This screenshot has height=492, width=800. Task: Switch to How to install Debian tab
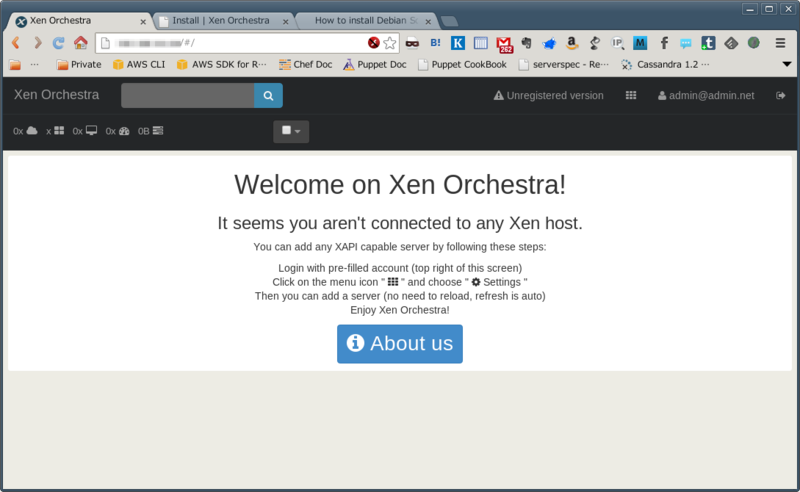[x=366, y=21]
